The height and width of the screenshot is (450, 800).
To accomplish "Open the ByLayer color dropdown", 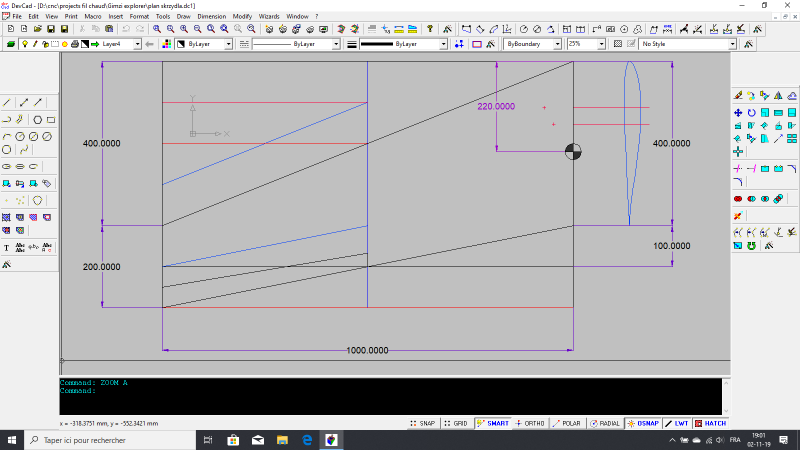I will click(x=228, y=44).
